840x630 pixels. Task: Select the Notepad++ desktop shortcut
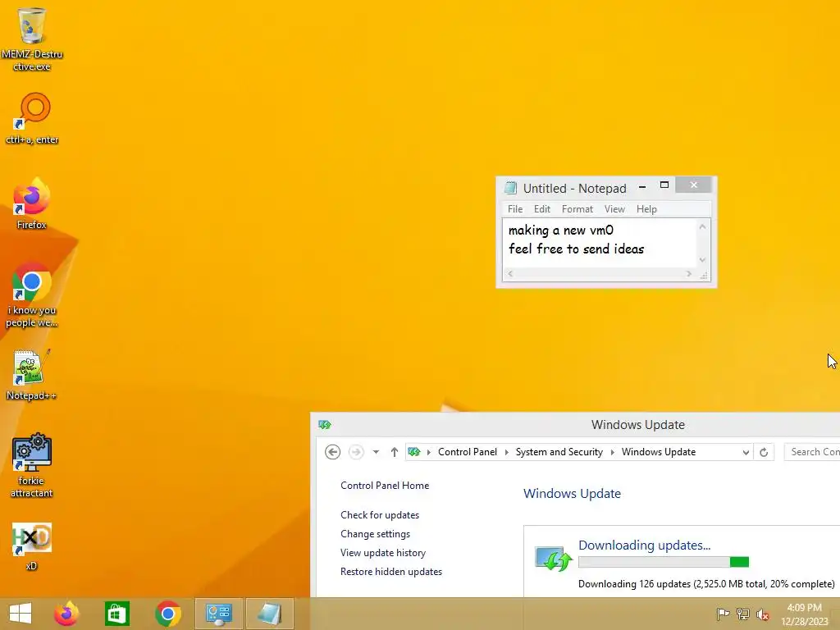click(x=32, y=375)
